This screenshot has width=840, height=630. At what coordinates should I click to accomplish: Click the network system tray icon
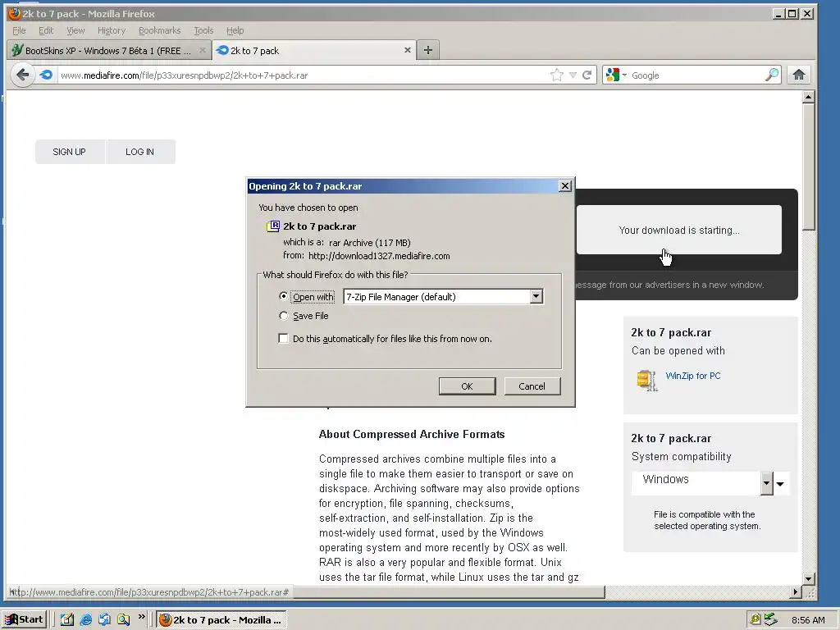[x=770, y=620]
